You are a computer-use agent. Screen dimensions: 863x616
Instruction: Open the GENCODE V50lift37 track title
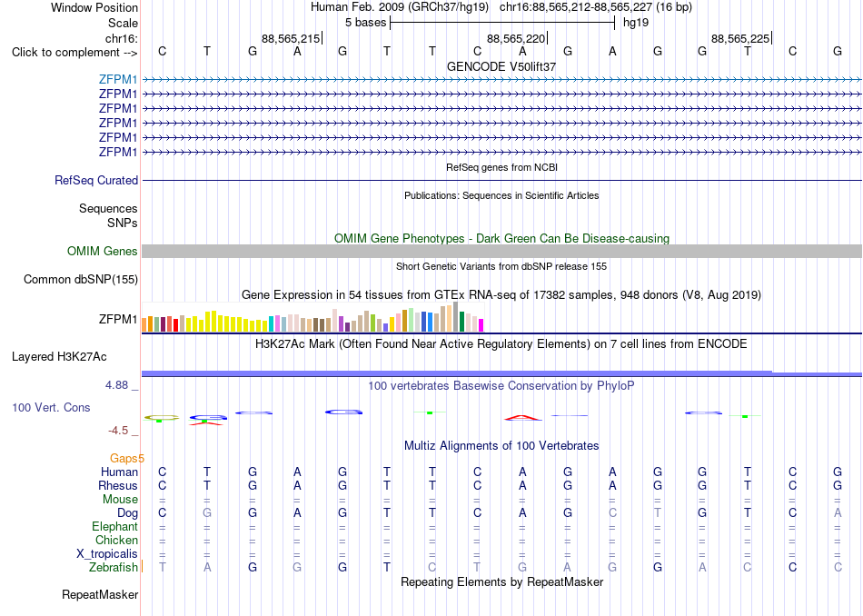501,66
